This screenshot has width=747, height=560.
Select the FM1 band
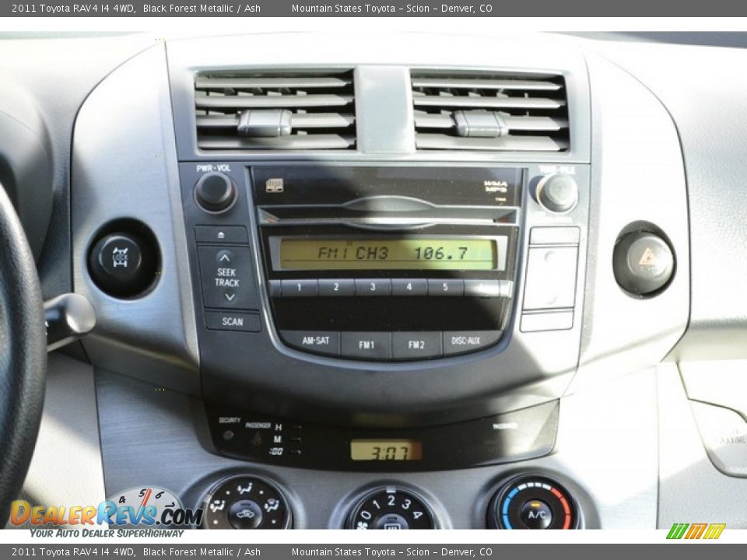tap(366, 344)
